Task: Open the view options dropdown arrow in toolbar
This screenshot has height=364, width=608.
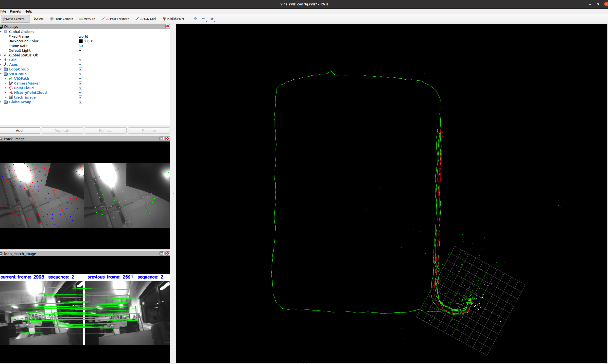Action: 215,21
